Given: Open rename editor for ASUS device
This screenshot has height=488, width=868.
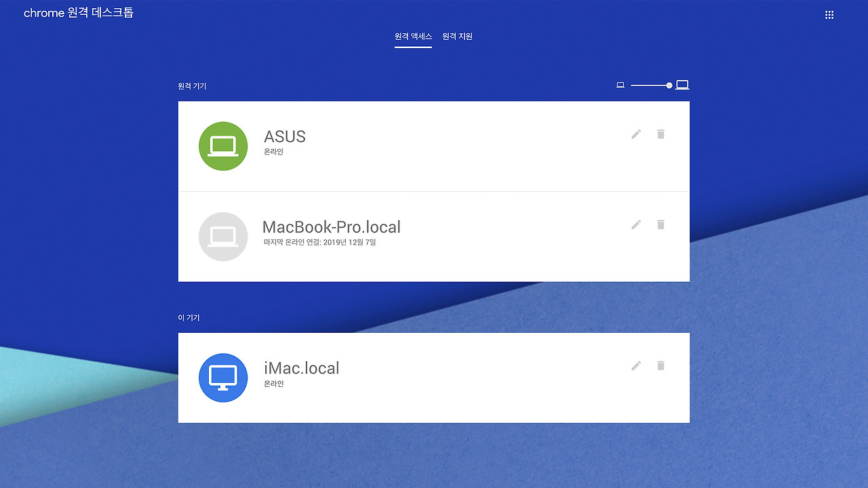Looking at the screenshot, I should coord(635,134).
